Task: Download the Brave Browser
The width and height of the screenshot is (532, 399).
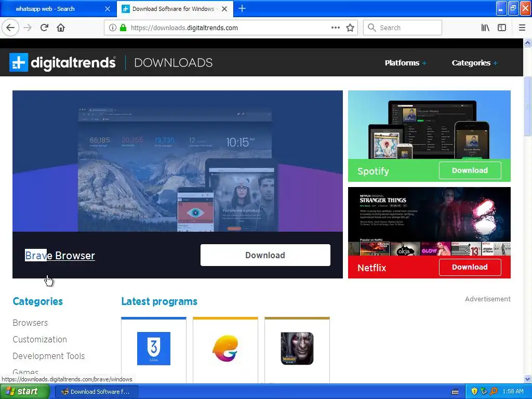Action: (265, 255)
